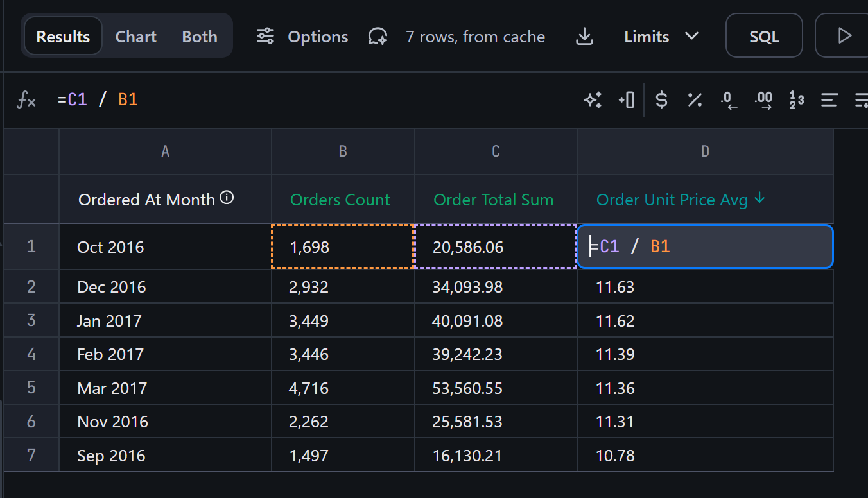Decrease decimal places
The height and width of the screenshot is (498, 868).
point(729,100)
